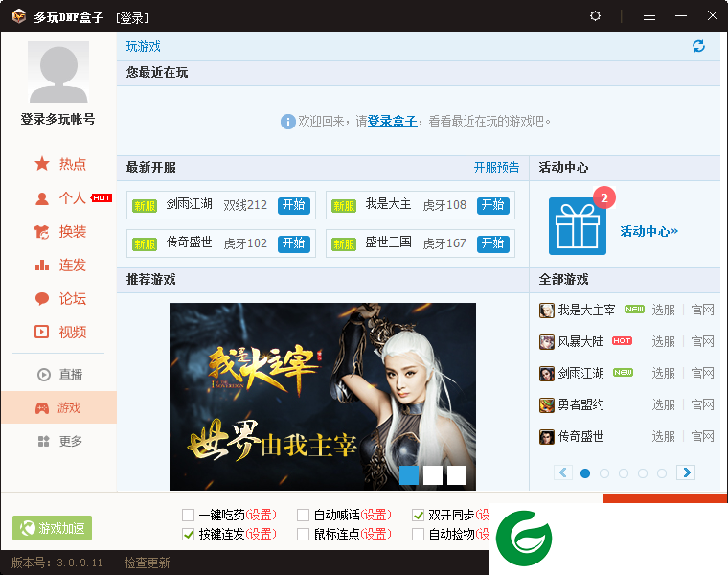728x575 pixels.
Task: Open 官网 for 风暴大陆
Action: point(702,341)
